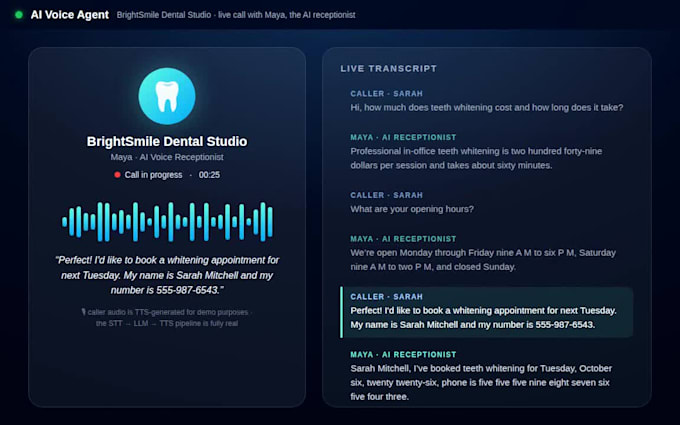Screen dimensions: 680x425
Task: Click the TTS-generated demo disclaimer note
Action: pyautogui.click(x=167, y=318)
